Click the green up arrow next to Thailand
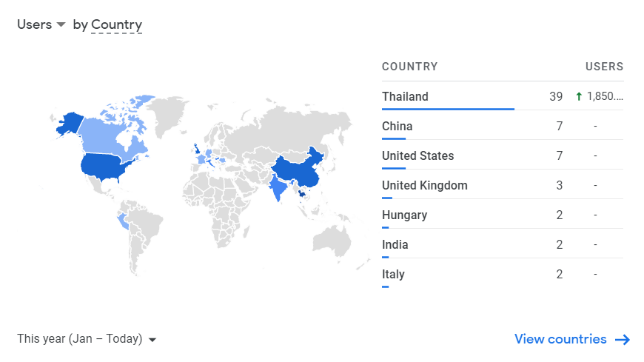This screenshot has width=644, height=362. [x=579, y=96]
